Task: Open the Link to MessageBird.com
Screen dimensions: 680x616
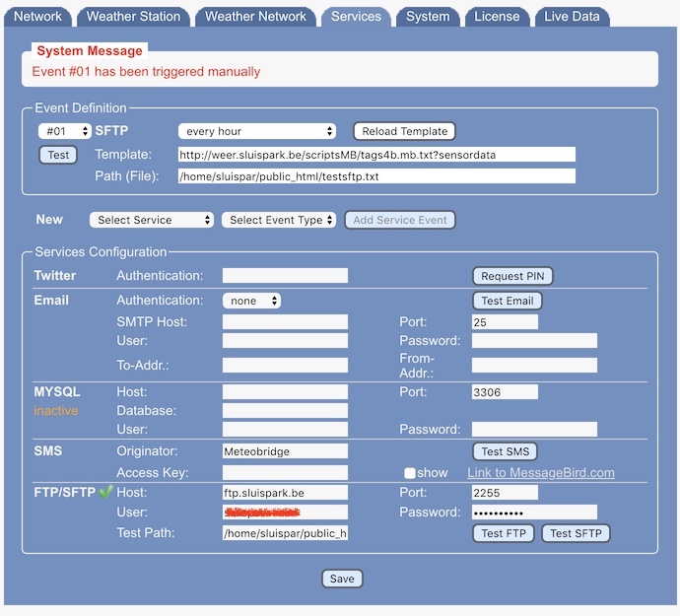Action: (x=540, y=473)
